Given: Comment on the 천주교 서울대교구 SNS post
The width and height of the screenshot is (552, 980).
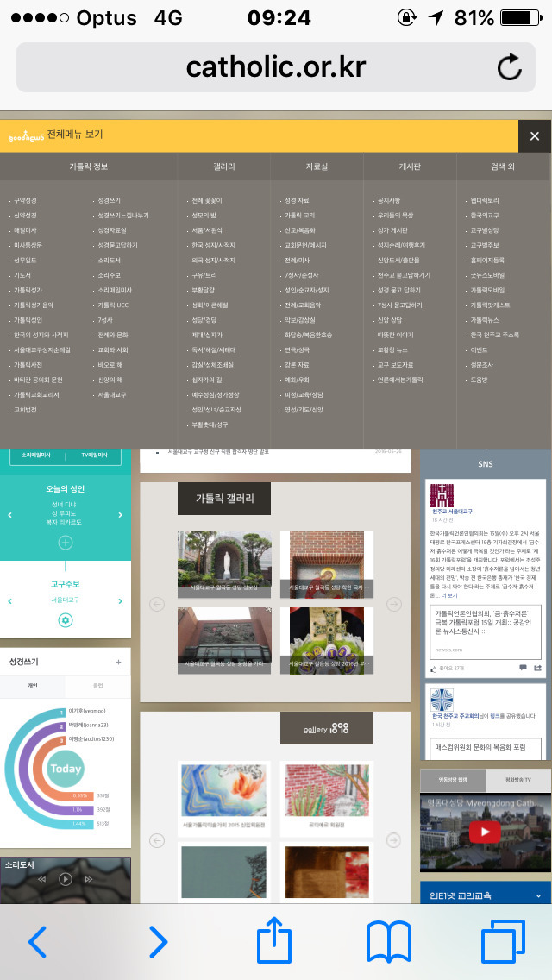Looking at the screenshot, I should (523, 668).
